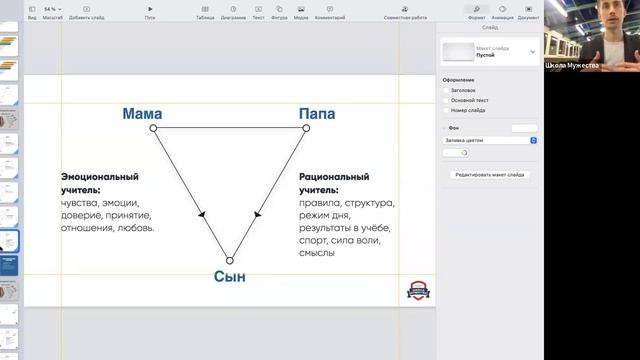This screenshot has width=640, height=360.
Task: Open the Заливка цветом fill type dropdown
Action: [x=489, y=140]
